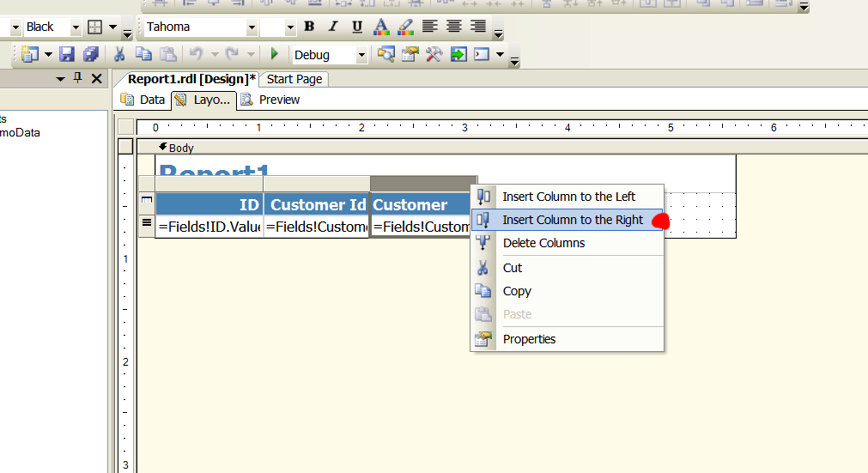Choose Insert Column to the Left
868x473 pixels.
[x=568, y=197]
